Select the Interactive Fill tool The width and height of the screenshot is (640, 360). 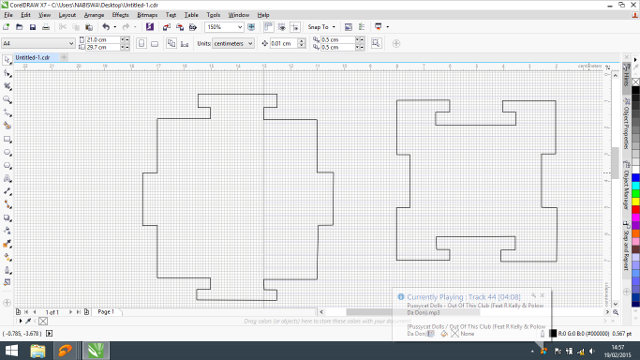[x=7, y=257]
